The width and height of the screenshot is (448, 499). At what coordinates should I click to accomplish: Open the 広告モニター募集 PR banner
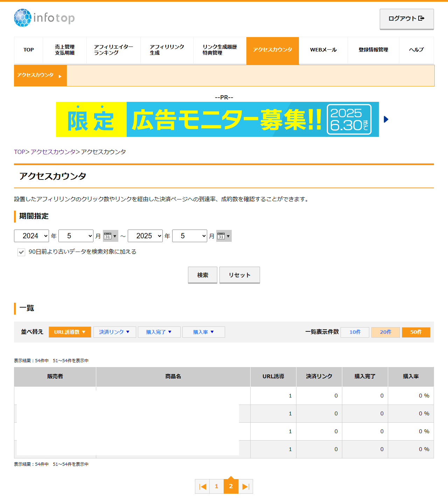tap(217, 119)
